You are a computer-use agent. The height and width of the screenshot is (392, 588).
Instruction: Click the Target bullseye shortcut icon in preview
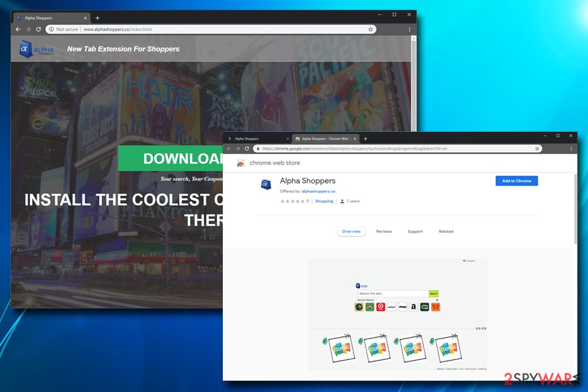pos(381,307)
